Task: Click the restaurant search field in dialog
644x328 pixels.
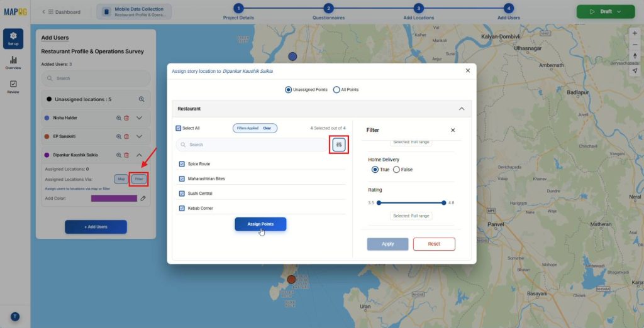Action: 252,145
